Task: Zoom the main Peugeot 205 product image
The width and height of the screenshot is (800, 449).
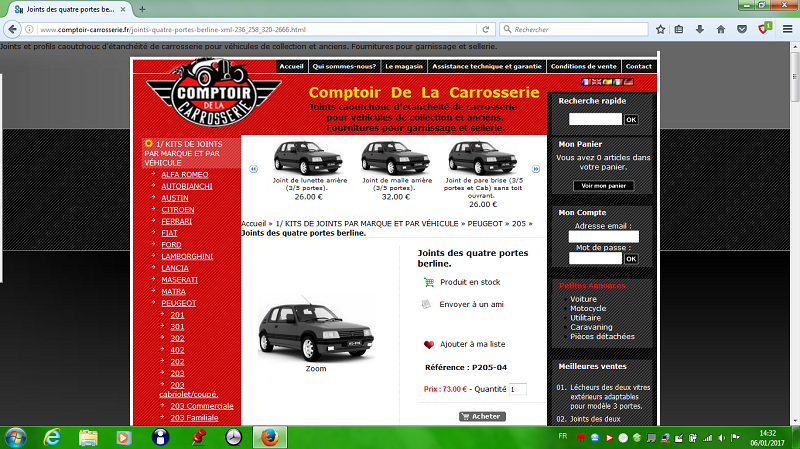Action: tap(316, 328)
